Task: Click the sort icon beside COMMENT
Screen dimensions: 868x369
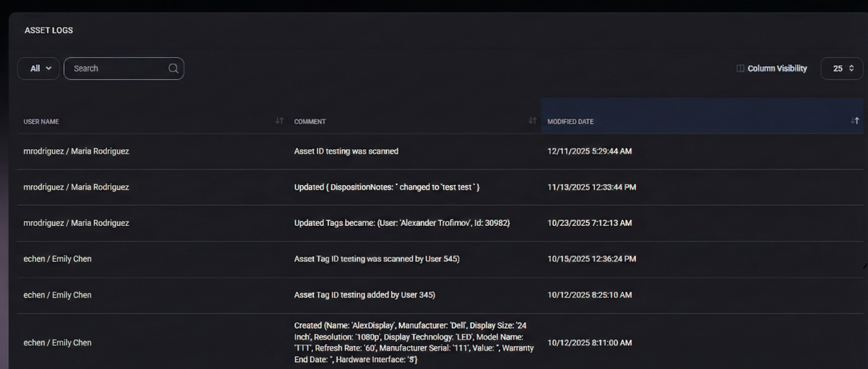Action: click(x=532, y=121)
